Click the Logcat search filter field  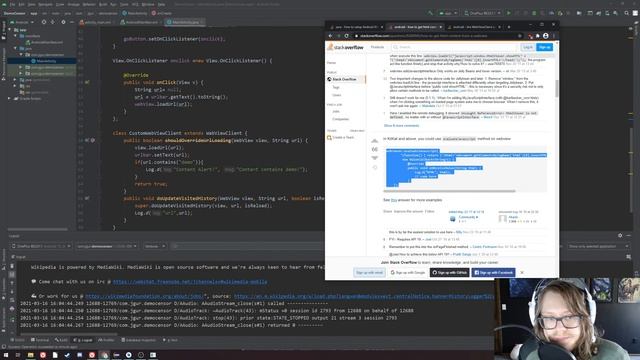pyautogui.click(x=247, y=246)
